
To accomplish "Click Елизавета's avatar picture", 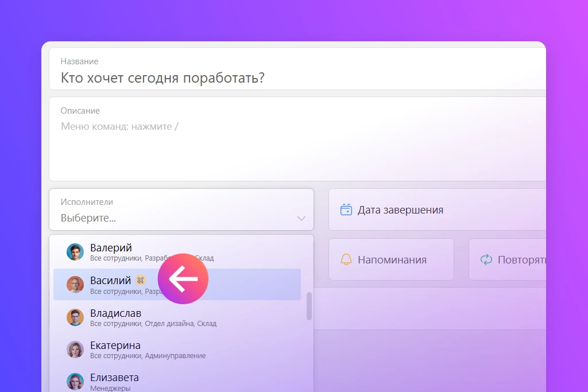I will pyautogui.click(x=75, y=382).
